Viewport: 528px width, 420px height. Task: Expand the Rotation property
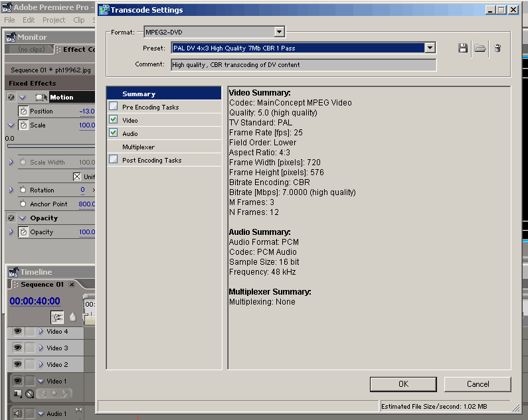tap(11, 190)
